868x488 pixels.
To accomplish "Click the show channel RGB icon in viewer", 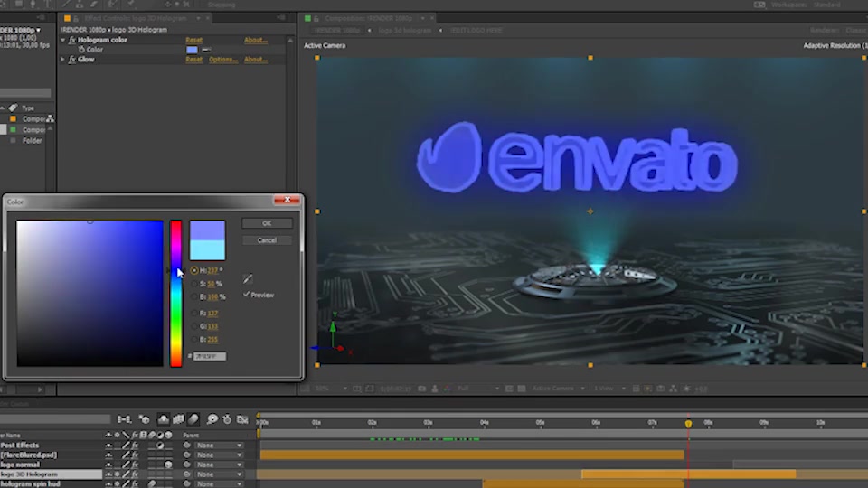I will coord(448,389).
